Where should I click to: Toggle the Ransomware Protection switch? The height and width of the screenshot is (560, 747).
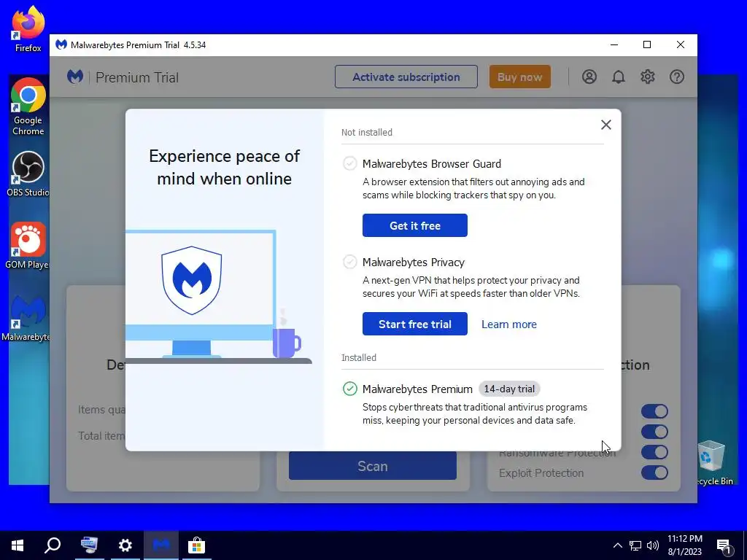click(654, 452)
